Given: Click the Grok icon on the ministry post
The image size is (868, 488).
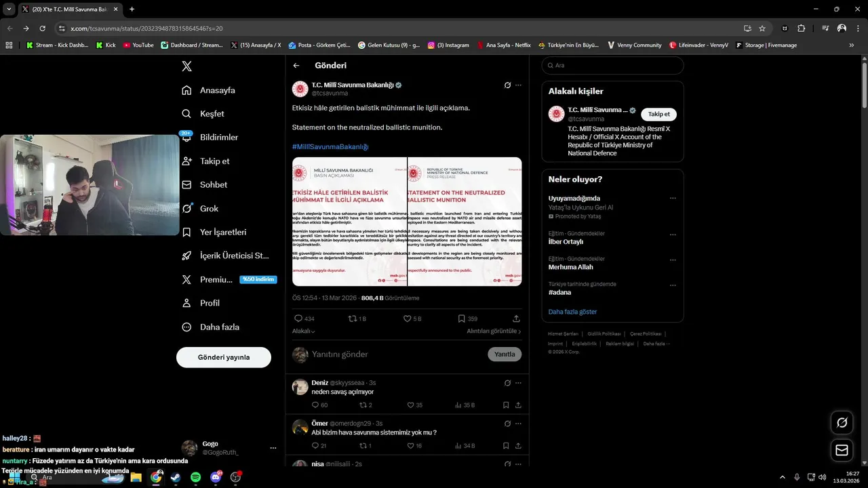Looking at the screenshot, I should (x=507, y=85).
